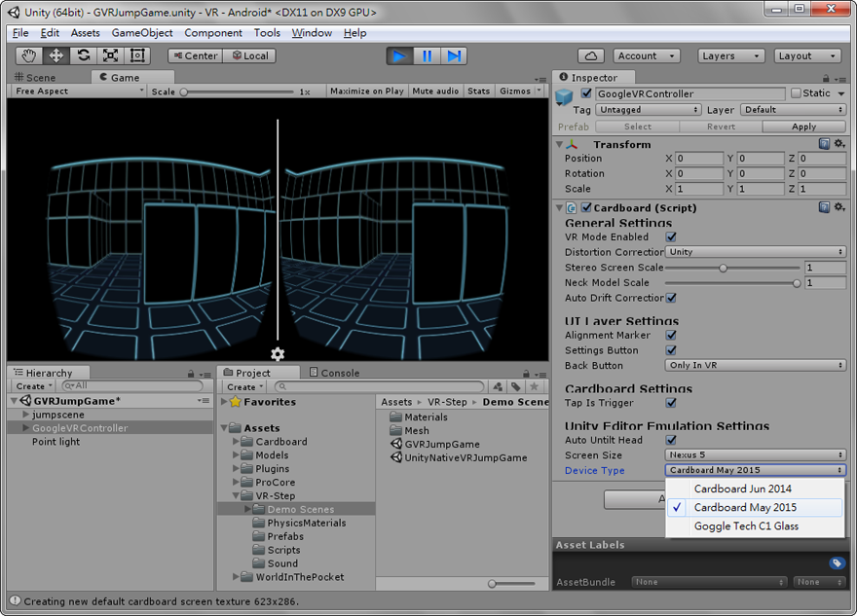Open the Back Button dropdown
This screenshot has height=616, width=857.
(756, 365)
